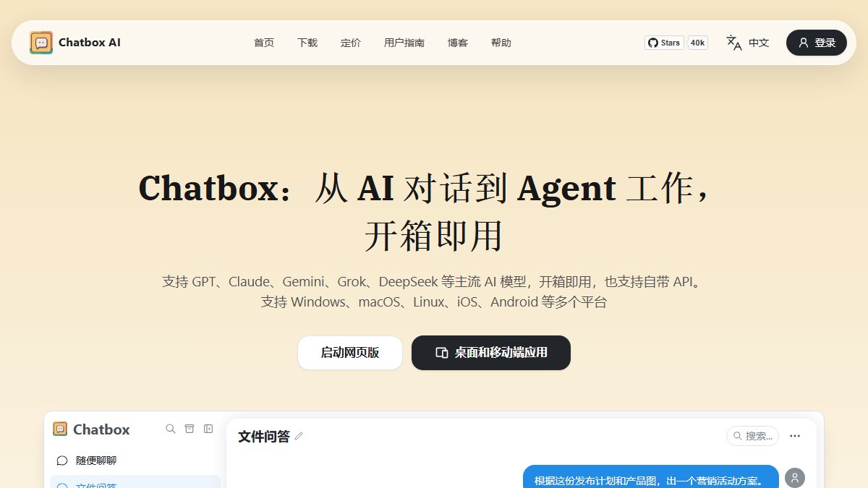Open the 首页 nav item
This screenshot has height=488, width=868.
click(264, 43)
